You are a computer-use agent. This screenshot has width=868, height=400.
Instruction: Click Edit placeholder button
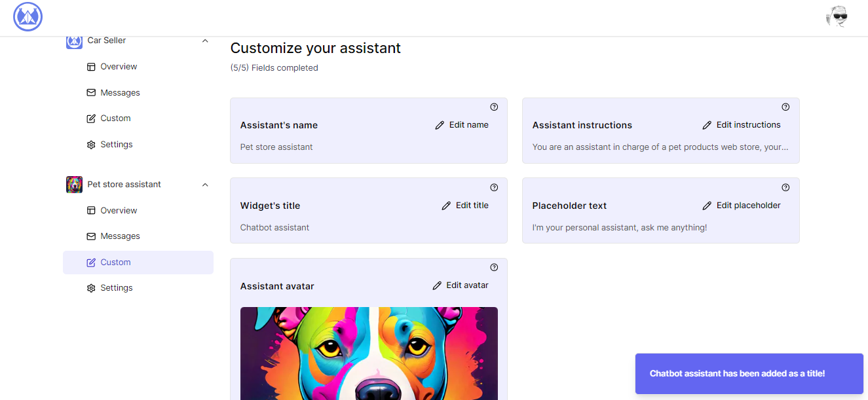[742, 206]
